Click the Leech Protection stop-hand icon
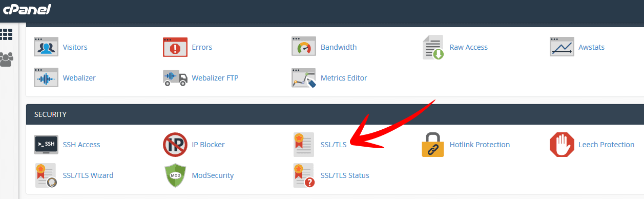644x199 pixels. pyautogui.click(x=562, y=145)
